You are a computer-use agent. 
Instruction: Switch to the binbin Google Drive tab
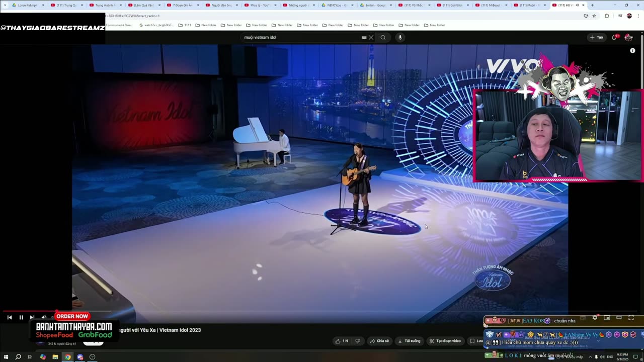point(376,5)
